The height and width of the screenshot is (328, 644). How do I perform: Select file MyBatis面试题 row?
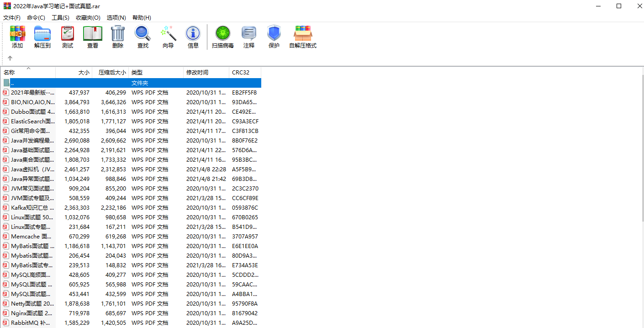pos(132,246)
